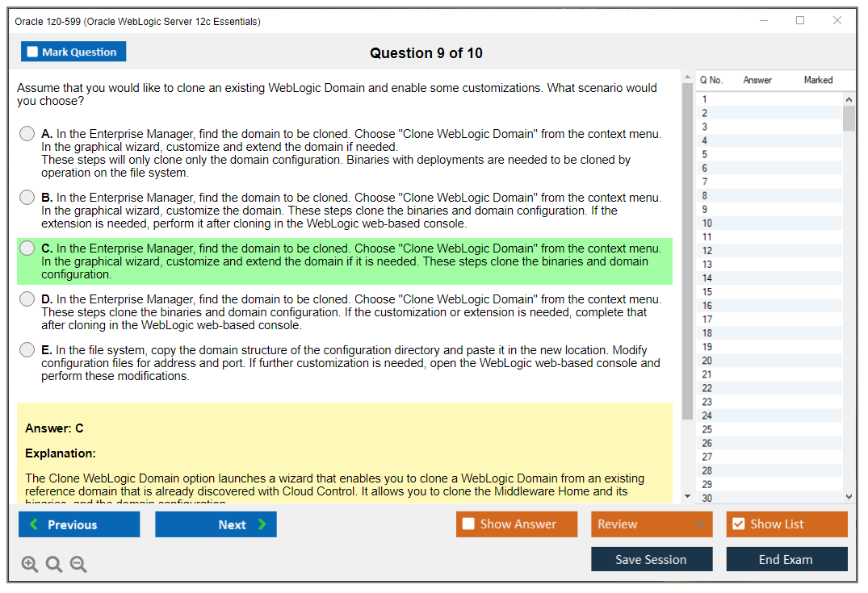Image resolution: width=868 pixels, height=593 pixels.
Task: Click the green arrow icon on Previous button
Action: tap(34, 524)
